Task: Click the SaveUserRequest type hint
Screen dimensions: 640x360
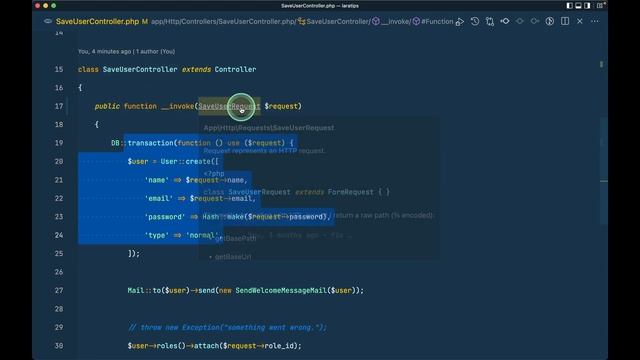Action: pos(229,106)
